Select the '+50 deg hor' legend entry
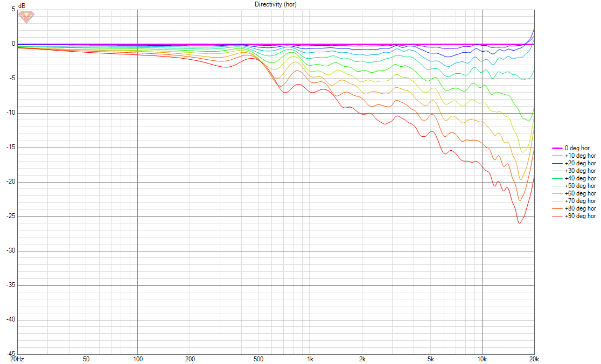 point(574,186)
